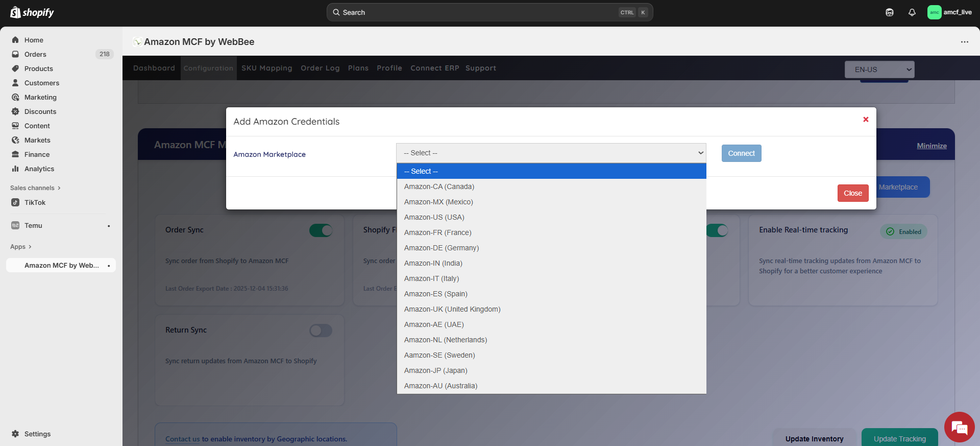Open the three-dot app menu

point(964,42)
